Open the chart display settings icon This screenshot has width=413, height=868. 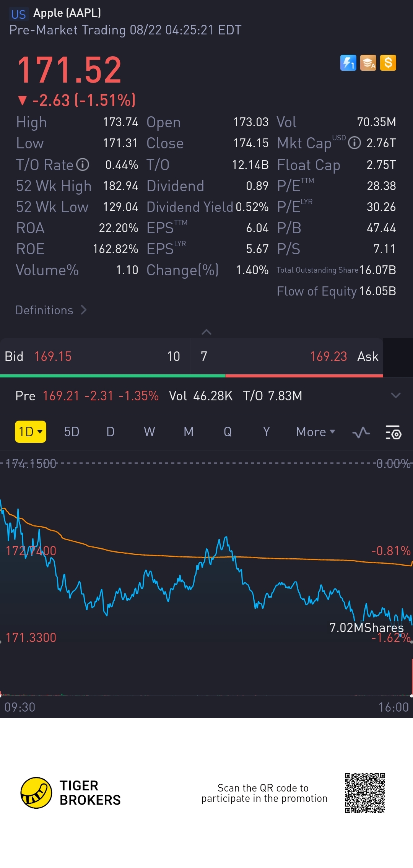[x=393, y=432]
